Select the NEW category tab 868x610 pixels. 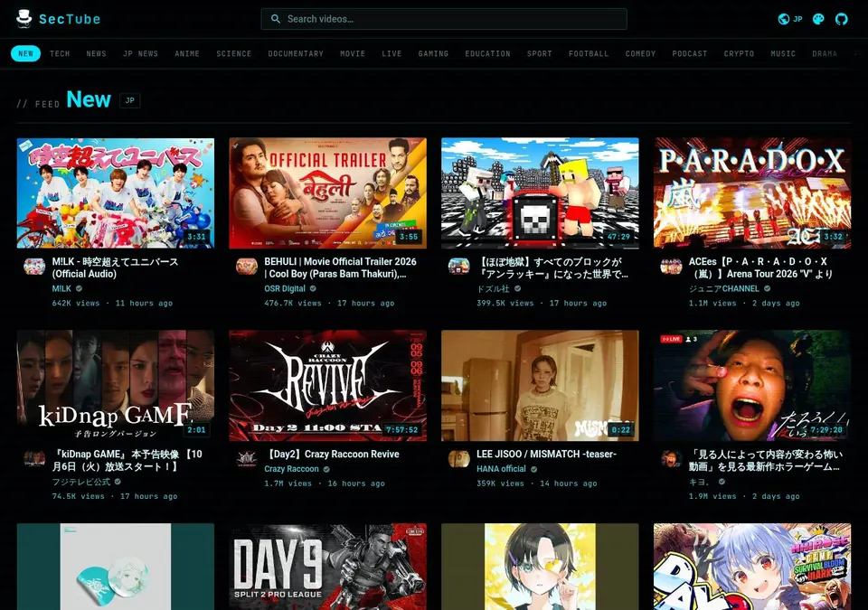pyautogui.click(x=25, y=53)
